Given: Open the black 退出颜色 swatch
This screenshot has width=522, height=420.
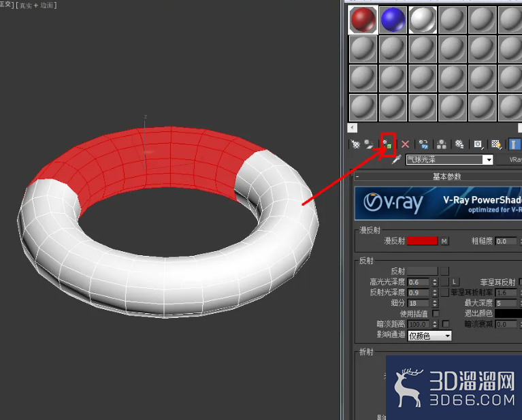Looking at the screenshot, I should click(x=508, y=313).
